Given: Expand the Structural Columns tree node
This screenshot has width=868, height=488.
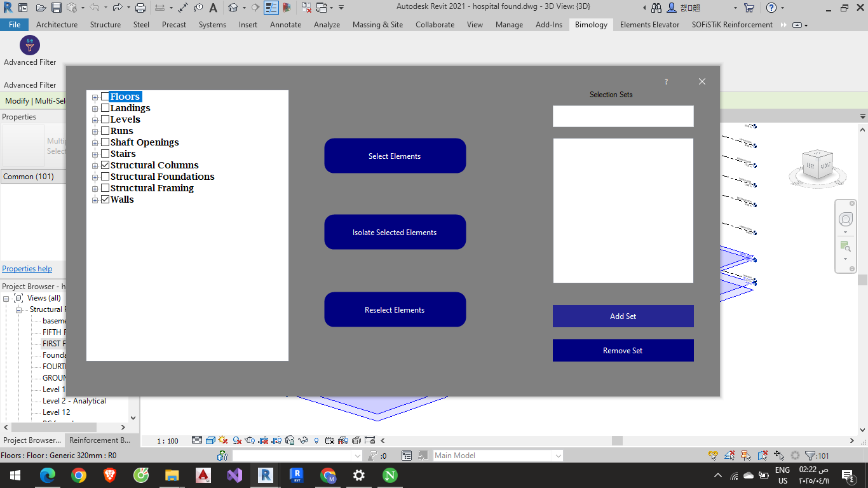Looking at the screenshot, I should pos(95,166).
